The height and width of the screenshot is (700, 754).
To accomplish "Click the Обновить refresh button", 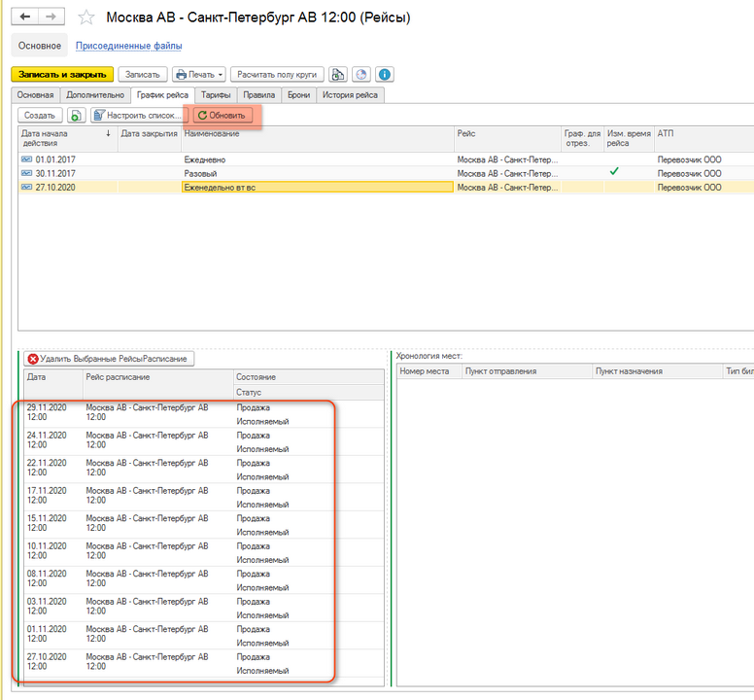I will 223,115.
